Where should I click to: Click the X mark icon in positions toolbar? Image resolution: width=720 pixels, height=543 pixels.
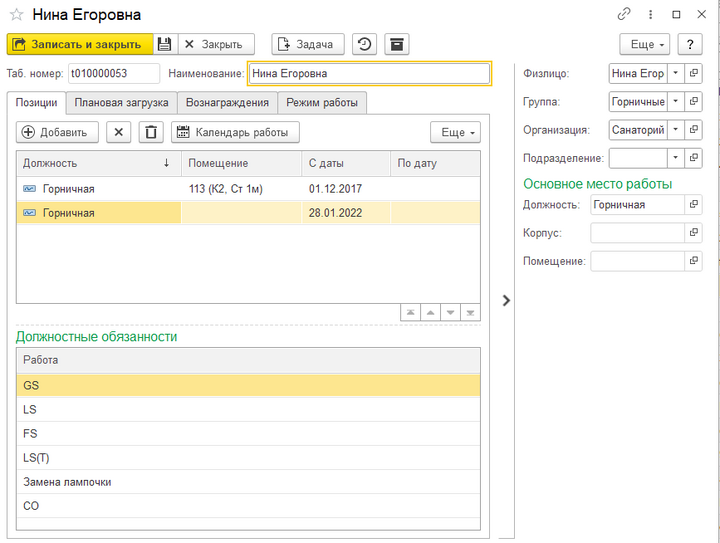click(x=119, y=132)
